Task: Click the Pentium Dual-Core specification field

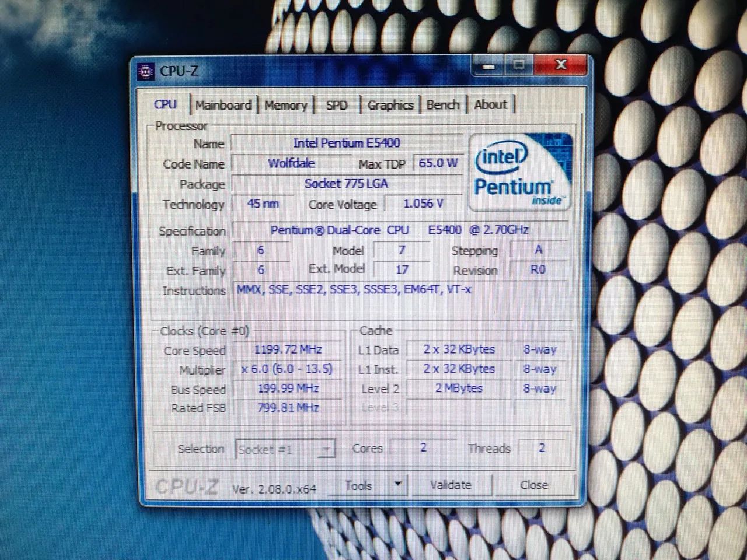Action: (x=400, y=230)
